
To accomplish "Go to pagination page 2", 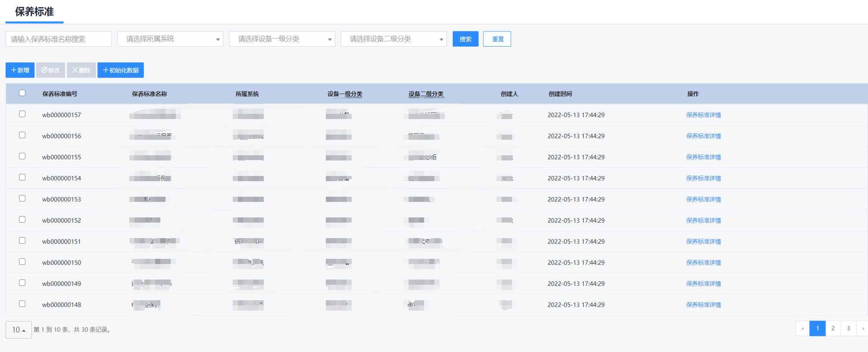I will tap(833, 329).
